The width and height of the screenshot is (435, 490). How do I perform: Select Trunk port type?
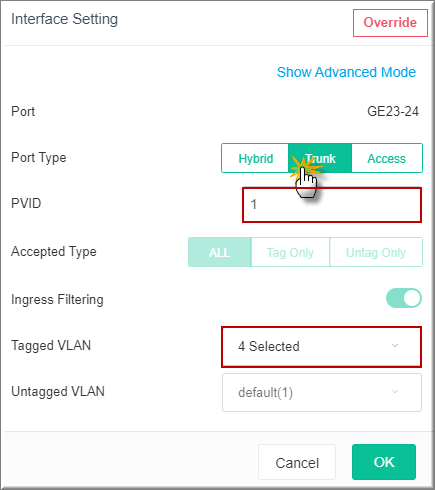pyautogui.click(x=320, y=158)
